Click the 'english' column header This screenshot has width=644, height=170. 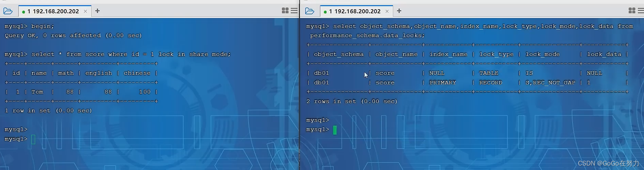click(x=98, y=73)
